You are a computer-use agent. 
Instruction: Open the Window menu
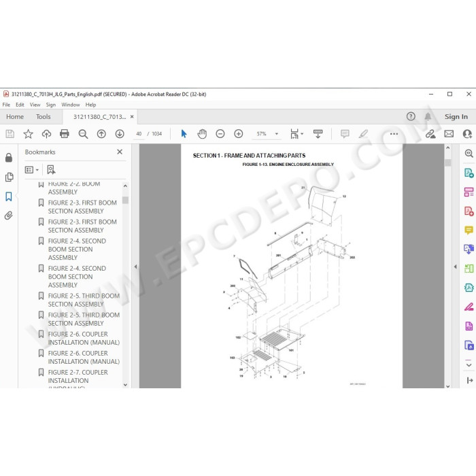(x=71, y=105)
